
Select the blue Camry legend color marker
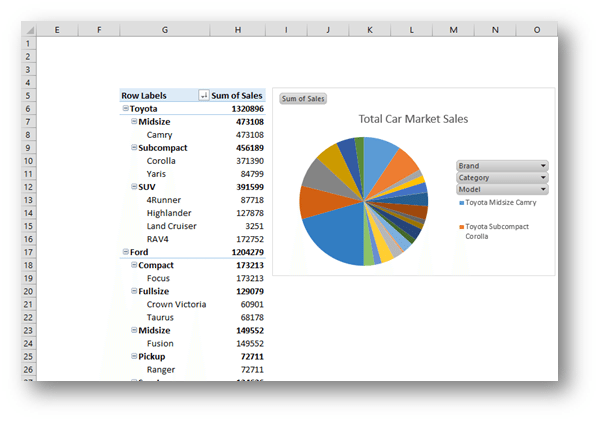(461, 203)
